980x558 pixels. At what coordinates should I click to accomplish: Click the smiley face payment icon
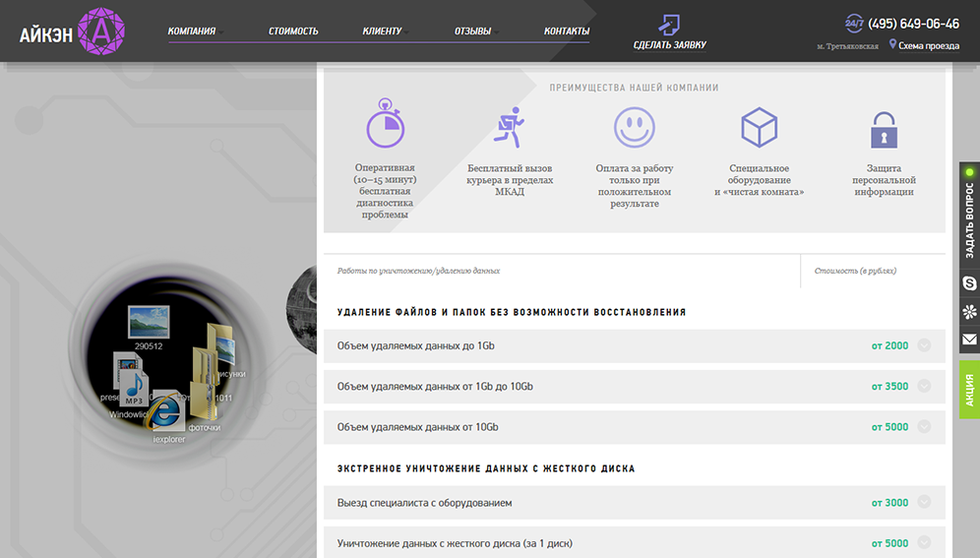tap(635, 128)
